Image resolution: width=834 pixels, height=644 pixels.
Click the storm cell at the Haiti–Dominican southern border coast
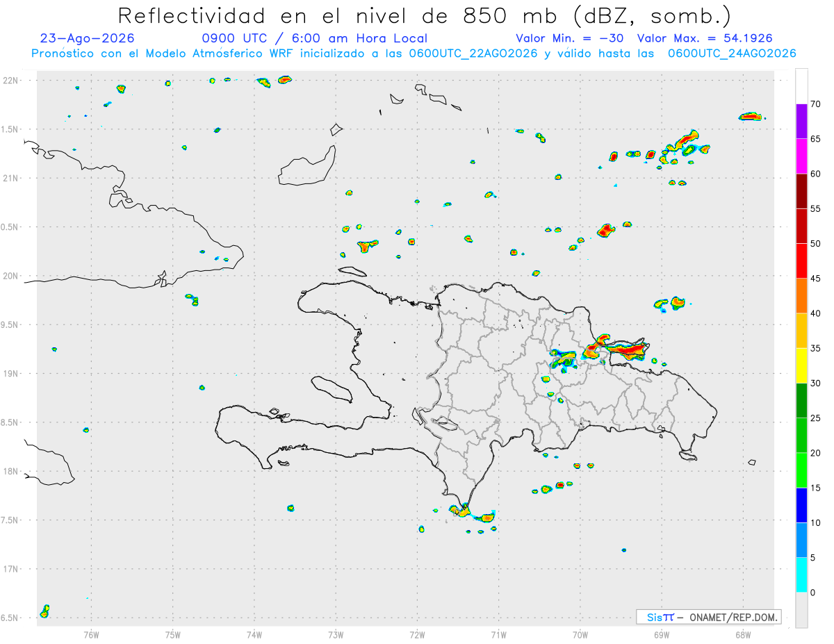click(459, 510)
